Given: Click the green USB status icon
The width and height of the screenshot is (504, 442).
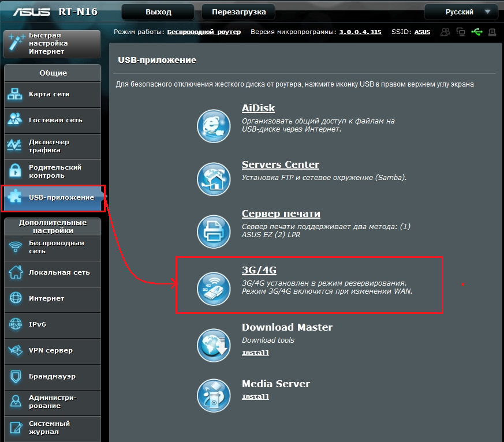Looking at the screenshot, I should [476, 32].
